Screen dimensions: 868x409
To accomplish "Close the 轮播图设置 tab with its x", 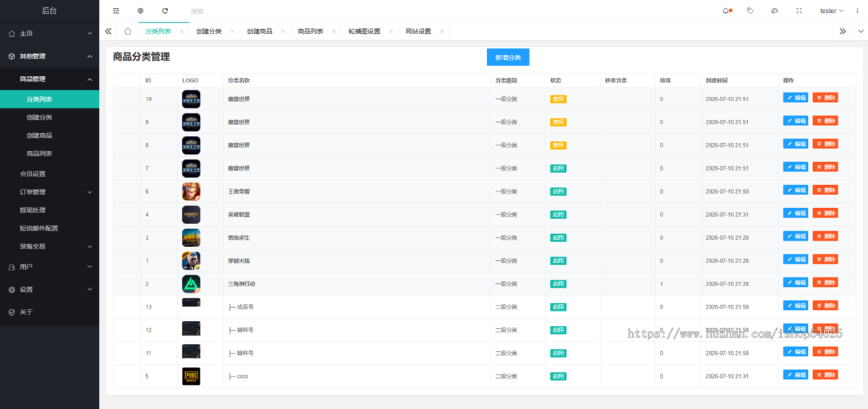I will click(x=391, y=32).
